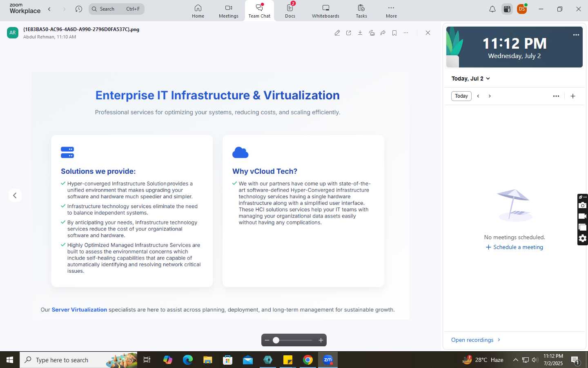Expand the More menu in top navigation
Viewport: 588px width, 368px height.
[391, 11]
